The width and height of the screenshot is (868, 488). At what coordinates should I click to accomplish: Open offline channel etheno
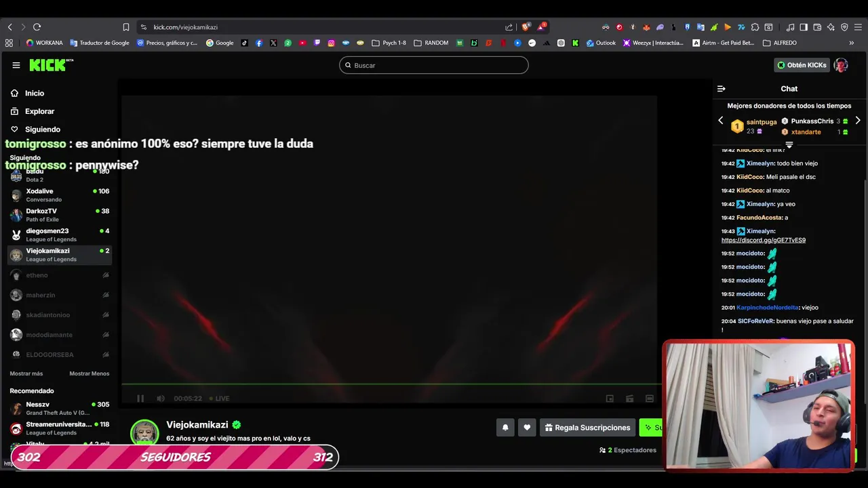tap(60, 275)
